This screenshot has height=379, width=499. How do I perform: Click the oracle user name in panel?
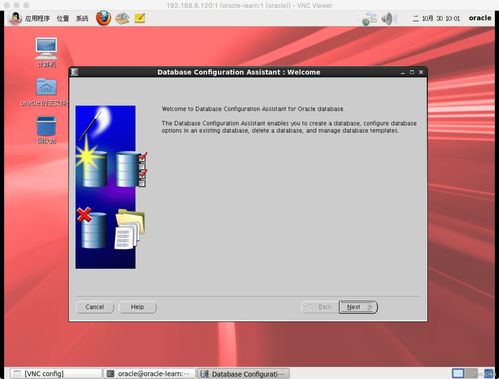pos(480,18)
